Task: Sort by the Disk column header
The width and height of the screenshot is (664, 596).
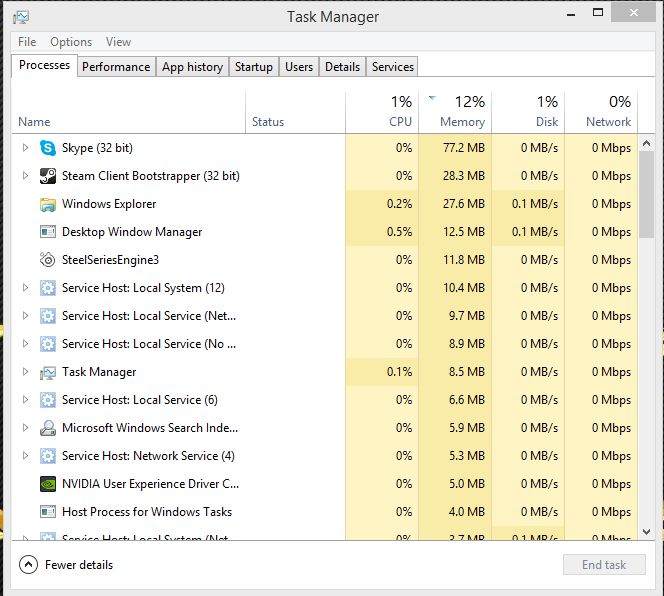Action: pos(528,112)
